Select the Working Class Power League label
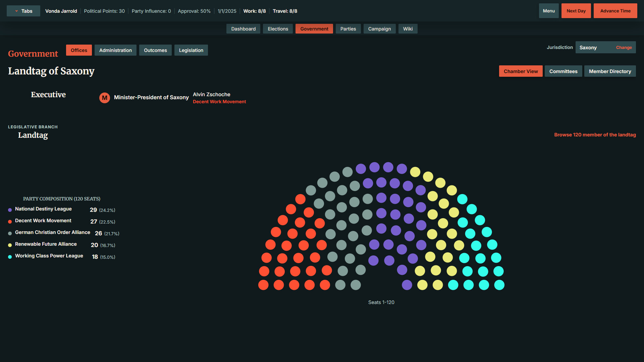The width and height of the screenshot is (644, 362). 49,256
